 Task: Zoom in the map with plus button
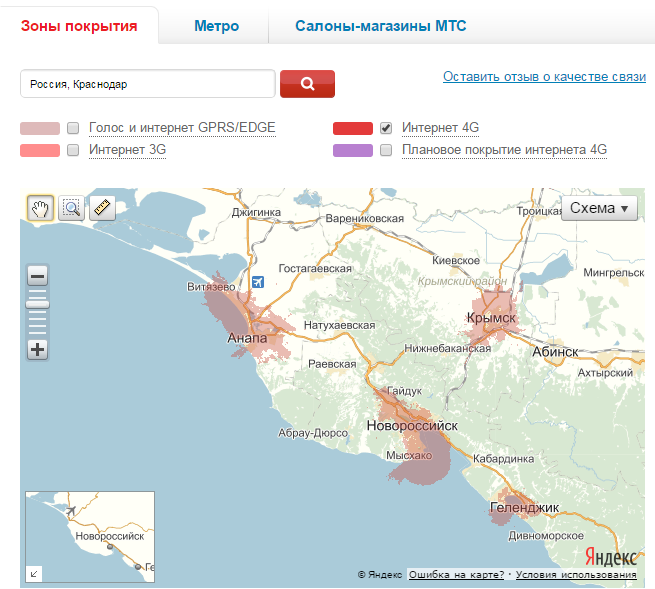[x=38, y=350]
